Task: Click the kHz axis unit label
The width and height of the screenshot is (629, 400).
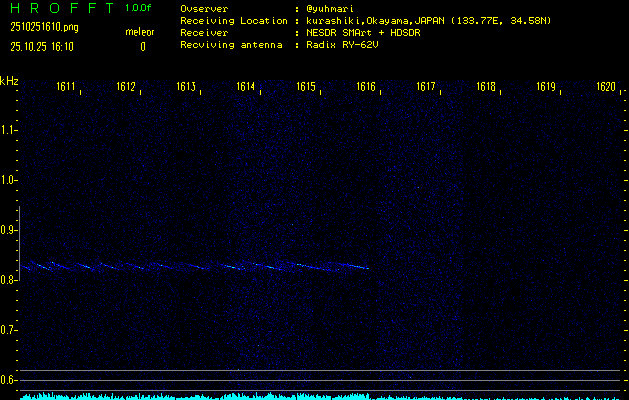Action: click(9, 81)
